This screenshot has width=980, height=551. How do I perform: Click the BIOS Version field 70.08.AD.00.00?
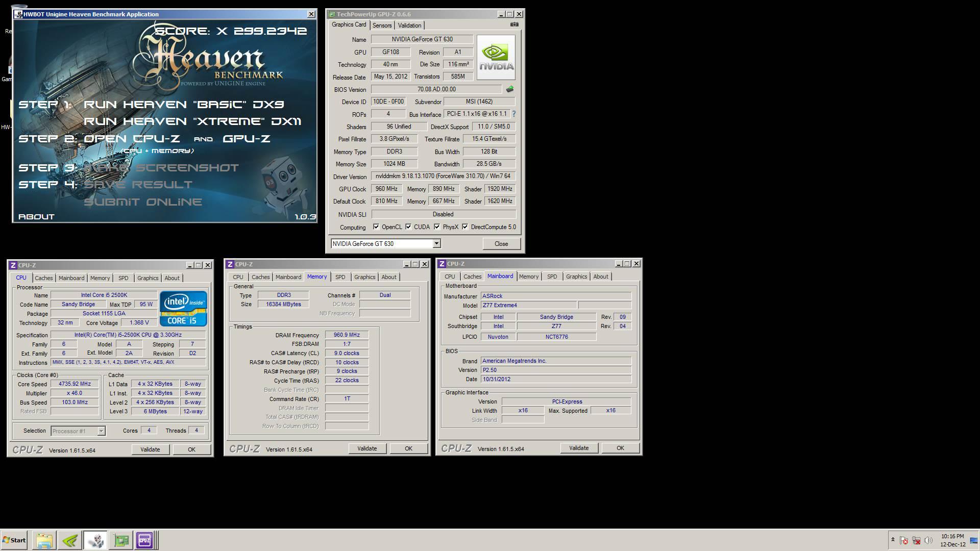(x=436, y=89)
